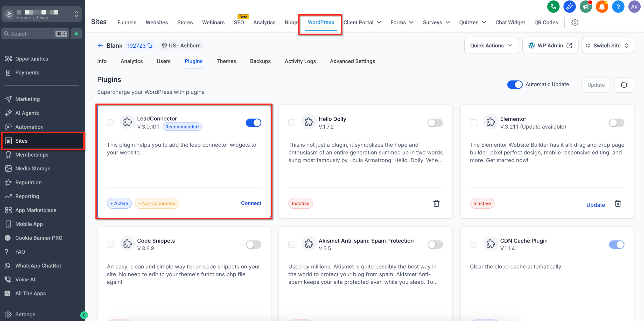Open the orange notifications bell

coord(602,7)
